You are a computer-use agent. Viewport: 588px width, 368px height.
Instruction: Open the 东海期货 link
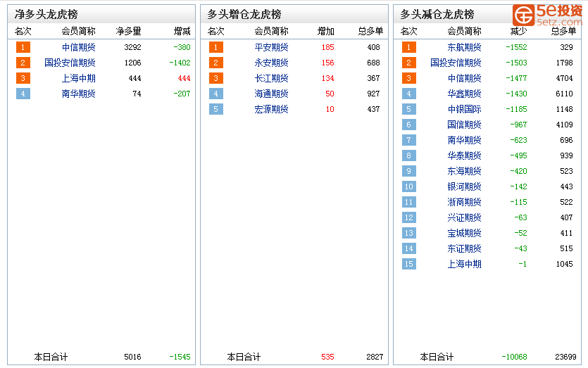[464, 171]
